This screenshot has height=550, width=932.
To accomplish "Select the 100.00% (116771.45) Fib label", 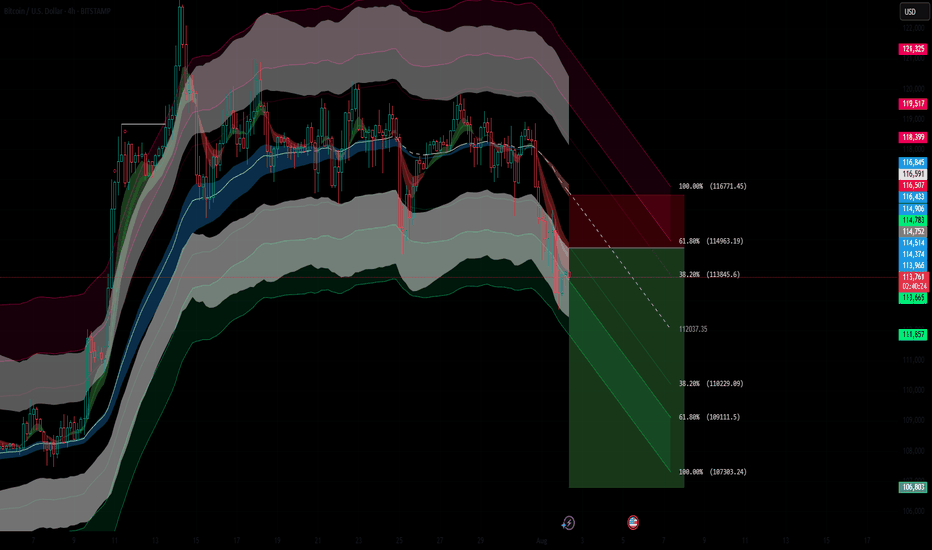I will coord(713,186).
